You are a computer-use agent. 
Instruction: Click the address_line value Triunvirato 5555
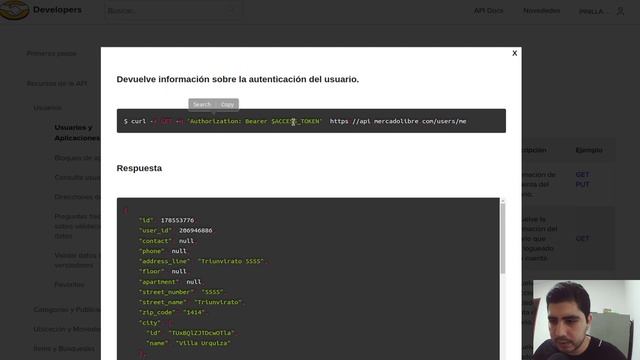tap(231, 261)
